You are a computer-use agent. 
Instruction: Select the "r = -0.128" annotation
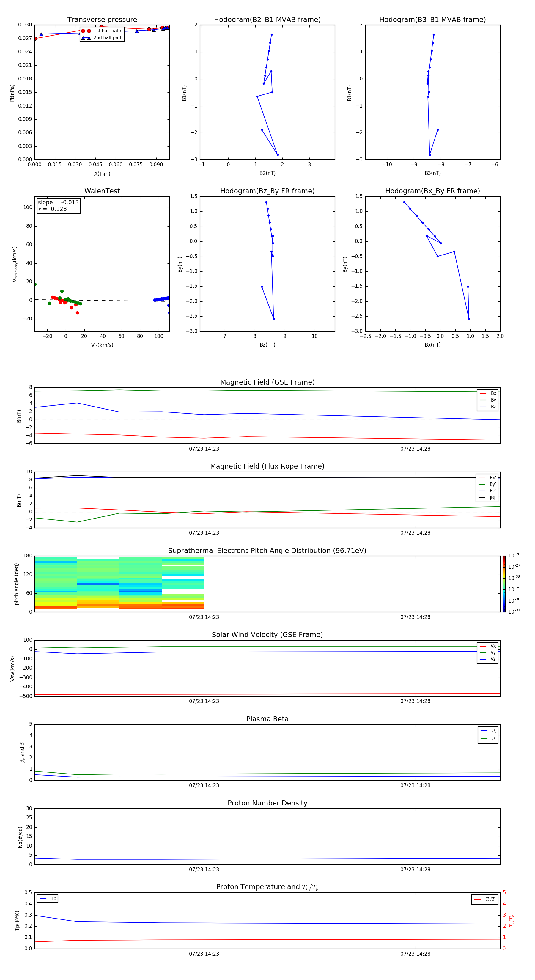[53, 209]
